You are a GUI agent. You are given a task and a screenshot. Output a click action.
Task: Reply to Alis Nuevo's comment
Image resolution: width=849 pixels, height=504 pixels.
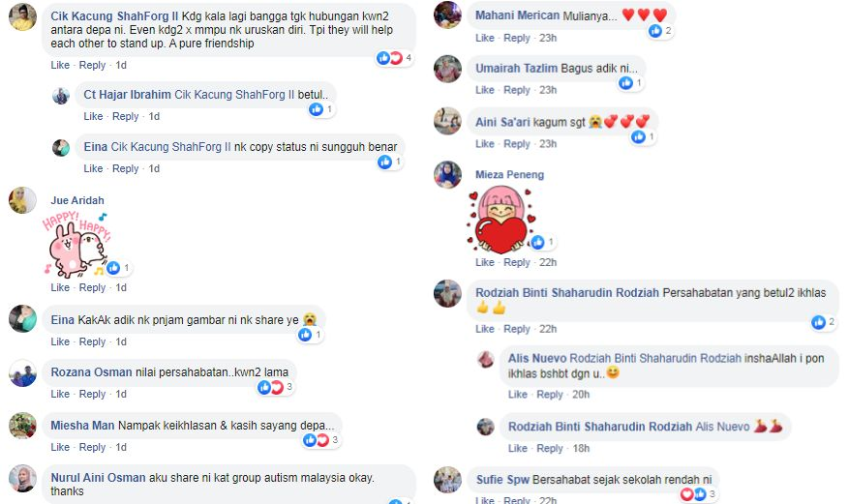click(550, 395)
